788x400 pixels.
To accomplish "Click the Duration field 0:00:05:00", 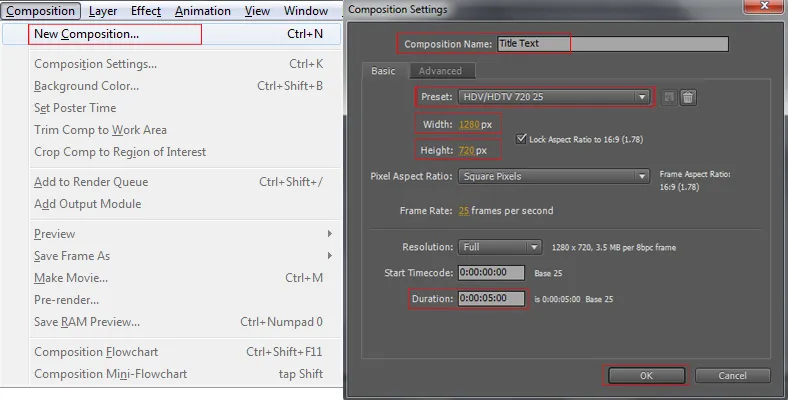I will point(491,298).
